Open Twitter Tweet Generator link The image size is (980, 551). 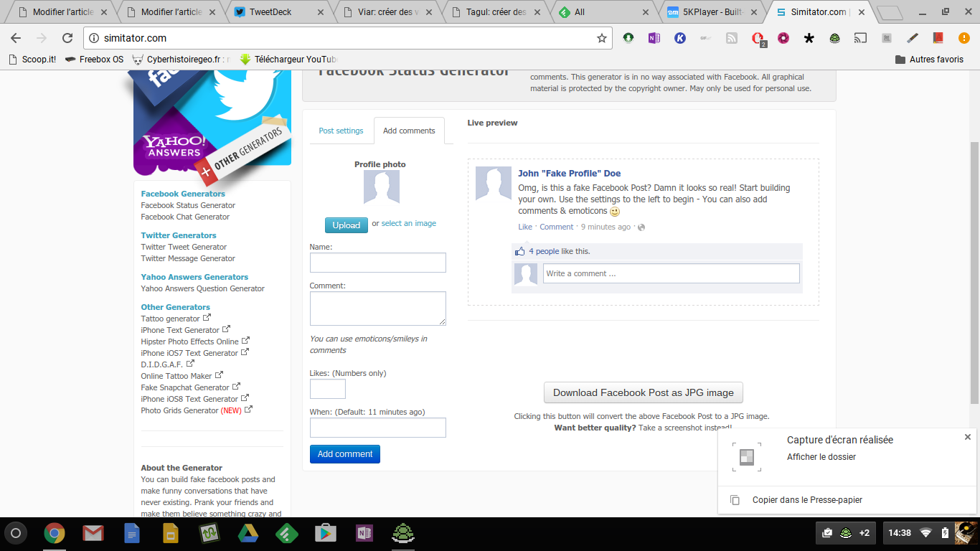point(184,247)
